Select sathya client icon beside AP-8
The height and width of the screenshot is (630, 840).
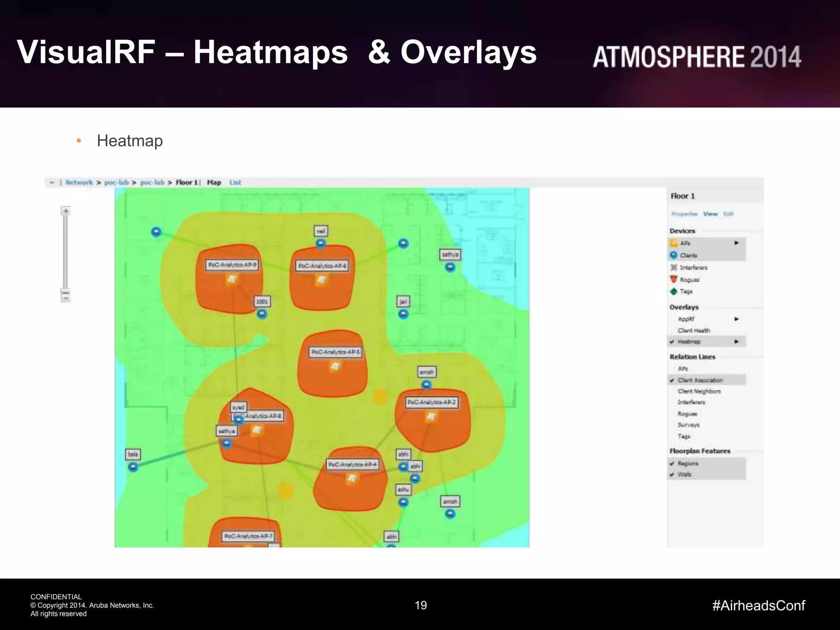tap(226, 444)
